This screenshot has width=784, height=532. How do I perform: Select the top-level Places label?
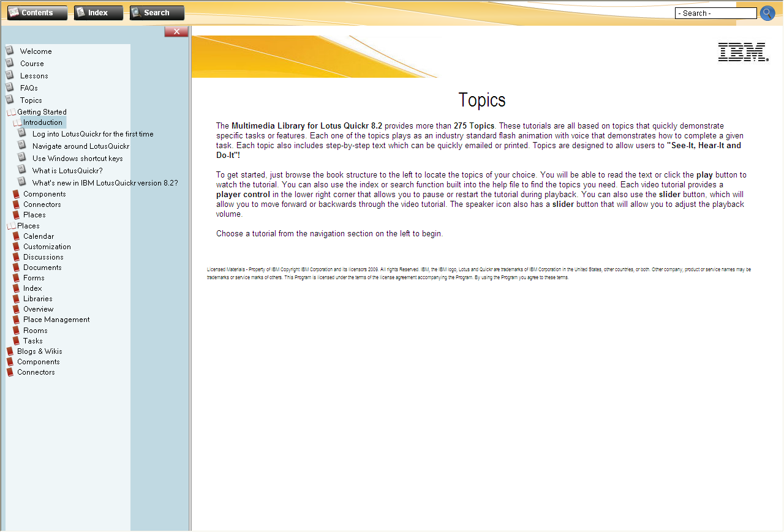click(28, 226)
